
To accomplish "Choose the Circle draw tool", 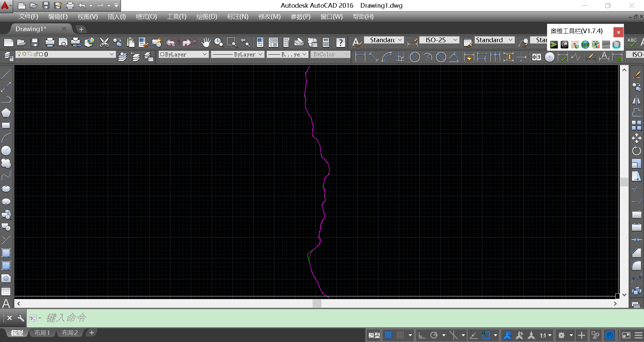I will pyautogui.click(x=6, y=151).
